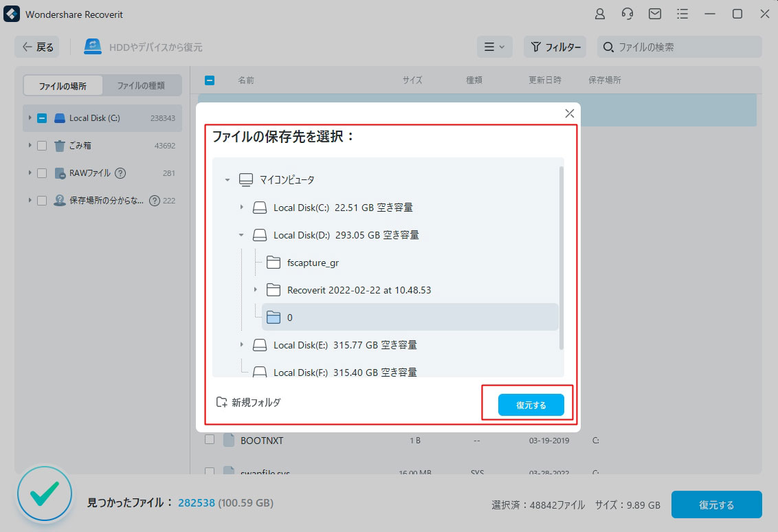Expand Local Disk (C:) in sidebar tree
This screenshot has height=532, width=778.
[30, 118]
